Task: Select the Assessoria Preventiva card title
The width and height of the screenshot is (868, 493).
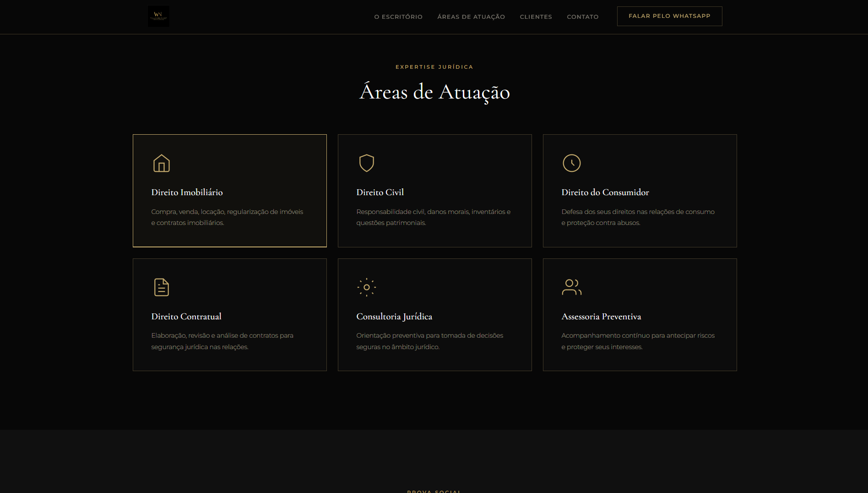Action: [601, 317]
